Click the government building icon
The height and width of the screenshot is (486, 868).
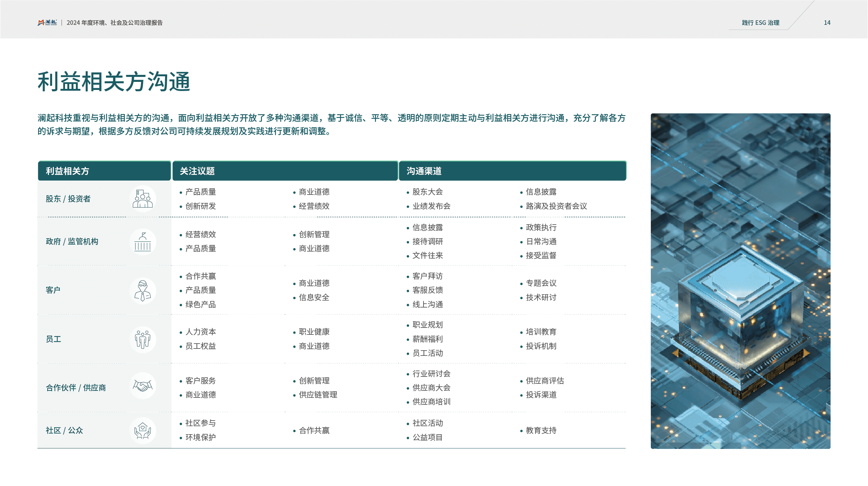tap(142, 242)
